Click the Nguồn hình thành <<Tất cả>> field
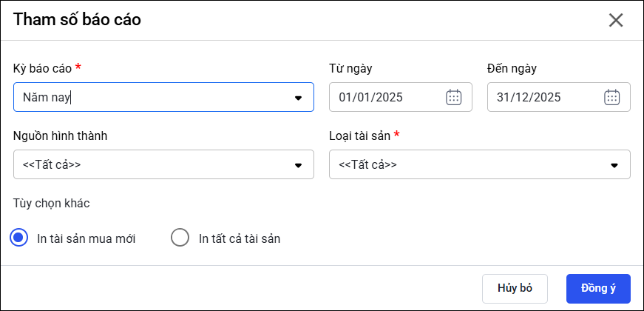 click(148, 164)
